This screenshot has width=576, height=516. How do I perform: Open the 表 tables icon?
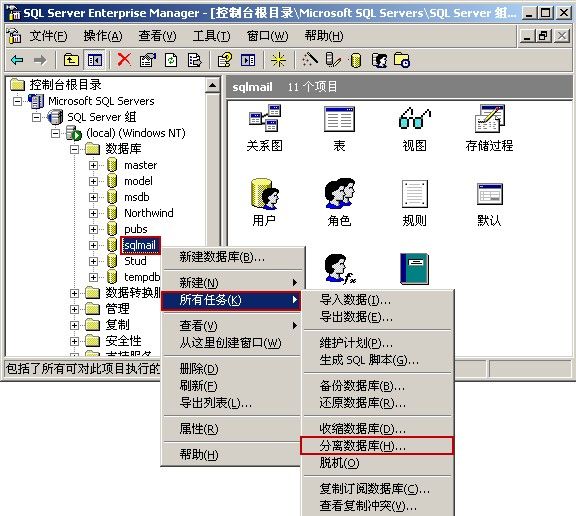click(339, 119)
